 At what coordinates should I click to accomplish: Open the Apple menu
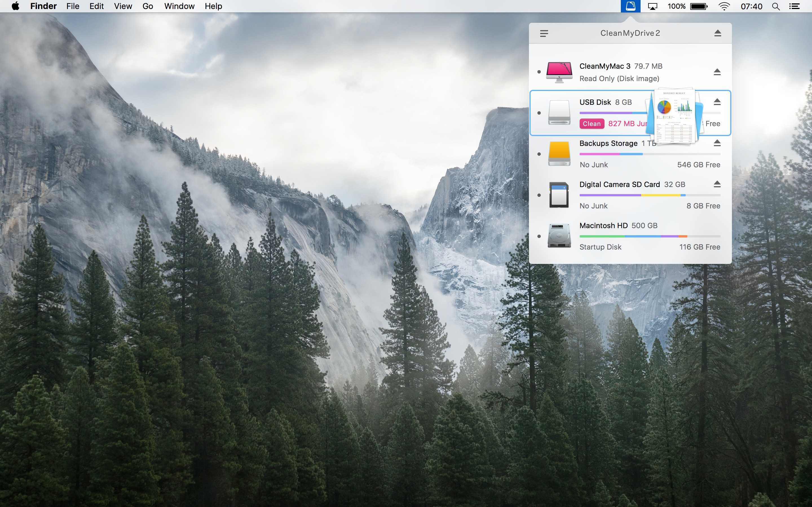(16, 6)
